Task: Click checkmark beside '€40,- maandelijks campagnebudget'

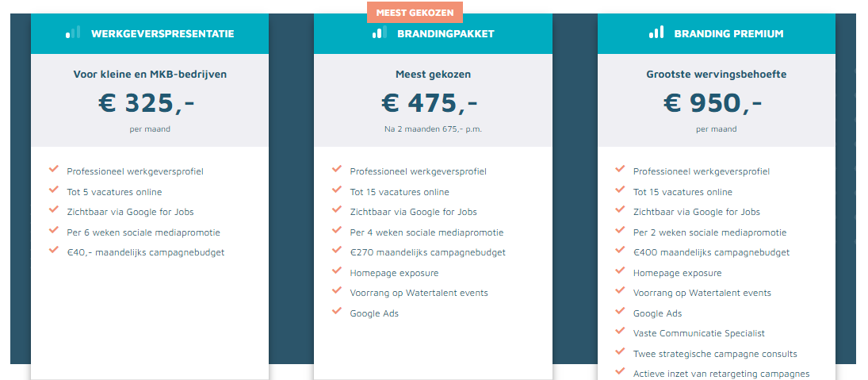Action: (x=54, y=250)
